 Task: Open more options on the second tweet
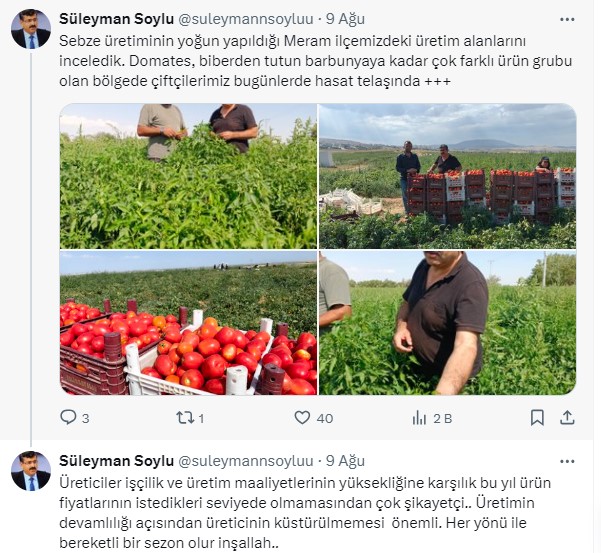click(x=567, y=461)
